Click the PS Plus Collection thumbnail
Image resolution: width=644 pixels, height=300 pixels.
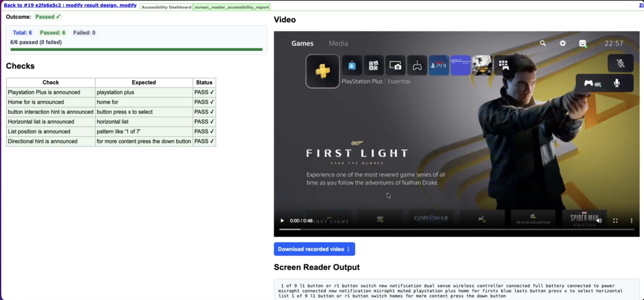[x=533, y=219]
